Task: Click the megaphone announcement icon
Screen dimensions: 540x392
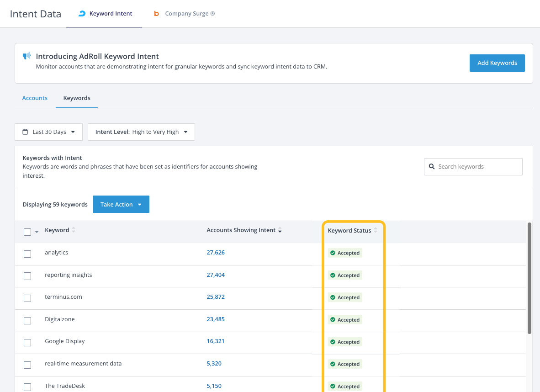Action: click(x=27, y=56)
